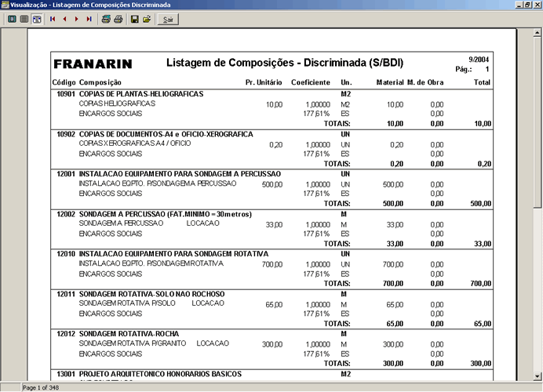The image size is (543, 392).
Task: Jump to the last page of the report
Action: tap(89, 19)
